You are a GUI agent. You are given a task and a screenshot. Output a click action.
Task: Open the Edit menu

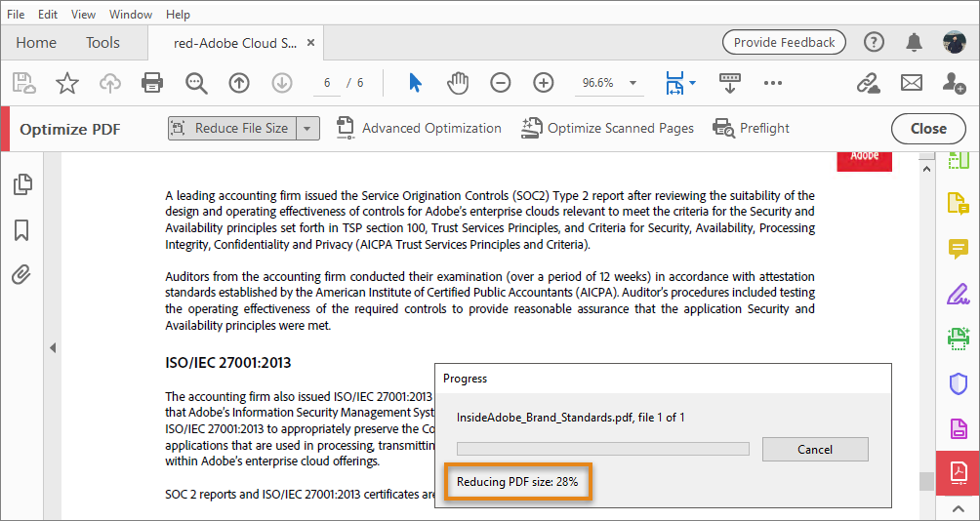click(48, 14)
